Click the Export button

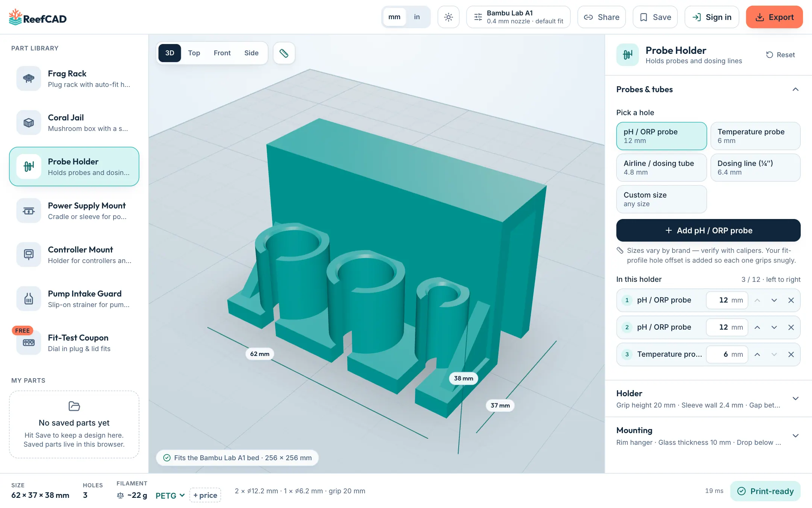pos(774,17)
